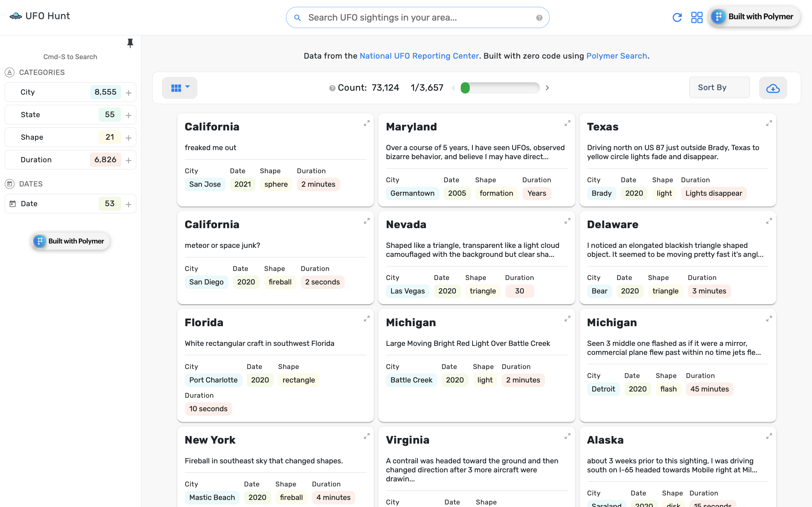
Task: Open the dashboard grid icon
Action: pyautogui.click(x=697, y=17)
